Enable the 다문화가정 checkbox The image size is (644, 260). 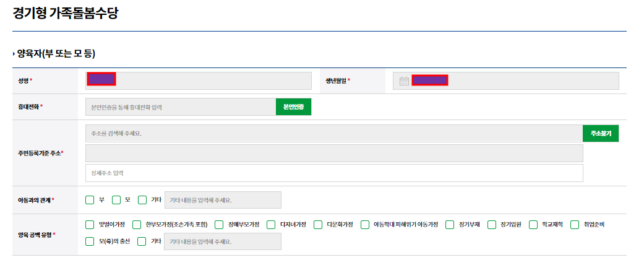point(318,225)
